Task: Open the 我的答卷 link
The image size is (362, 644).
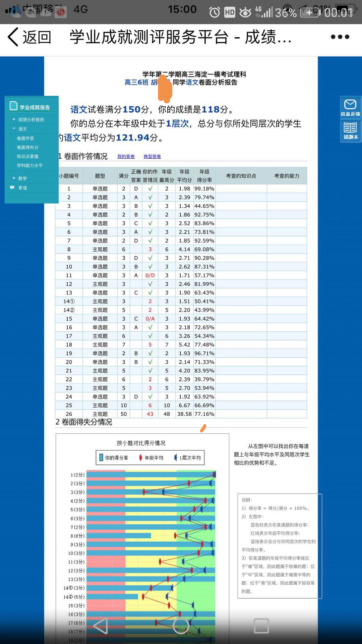Action: (x=126, y=157)
